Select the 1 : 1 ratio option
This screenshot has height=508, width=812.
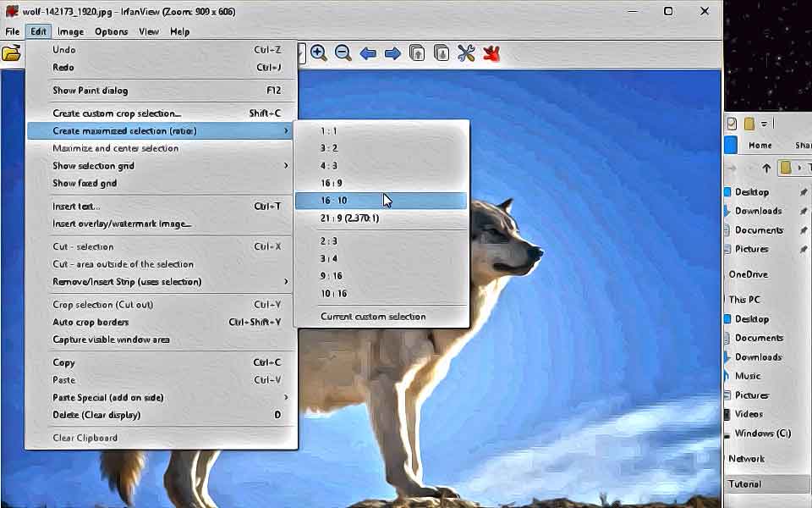[381, 131]
